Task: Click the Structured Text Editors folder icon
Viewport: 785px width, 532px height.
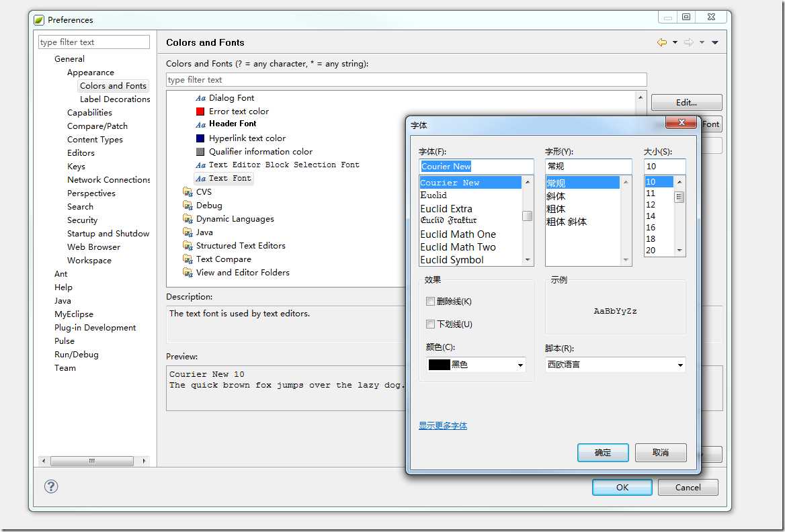Action: pyautogui.click(x=188, y=246)
